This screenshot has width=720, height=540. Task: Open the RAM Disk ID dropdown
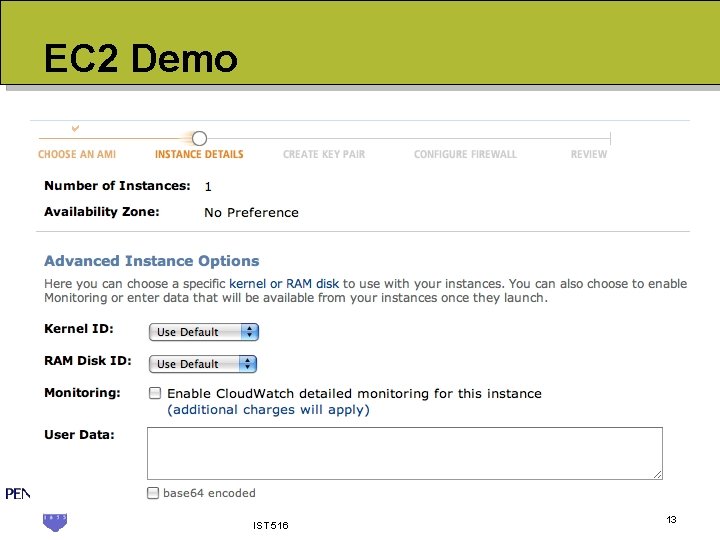[203, 364]
